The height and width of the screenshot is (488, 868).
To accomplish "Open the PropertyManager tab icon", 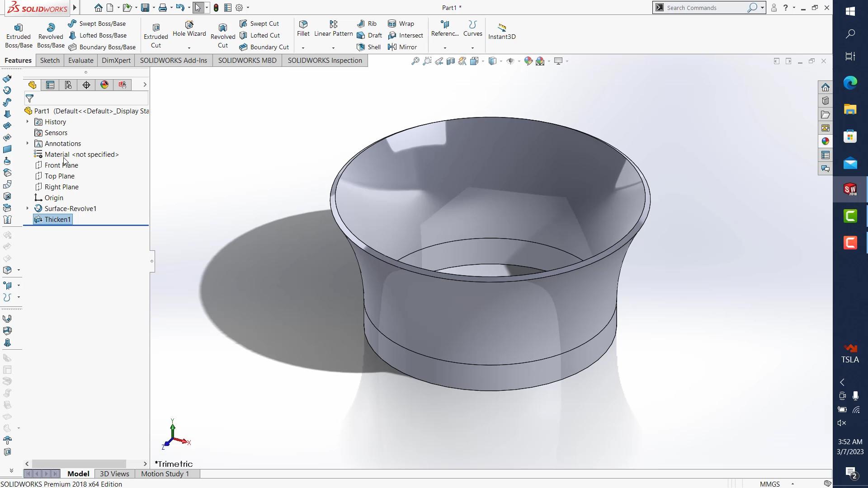I will click(x=50, y=85).
